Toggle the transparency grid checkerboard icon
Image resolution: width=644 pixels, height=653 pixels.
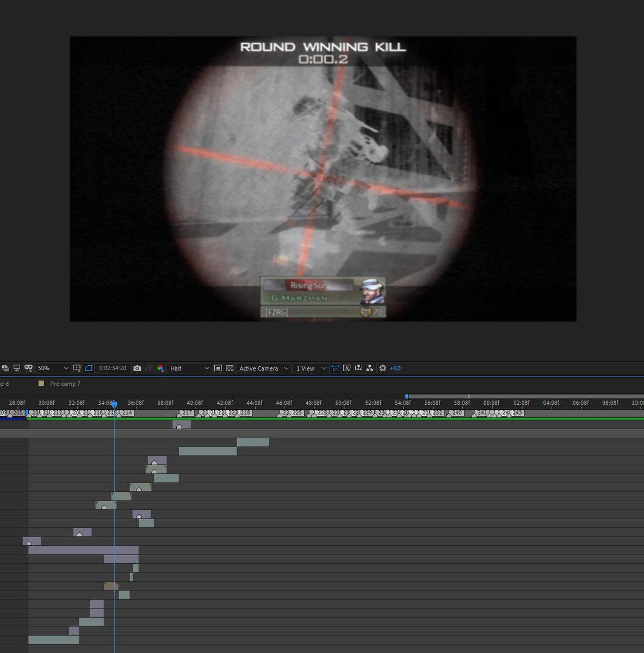(230, 368)
